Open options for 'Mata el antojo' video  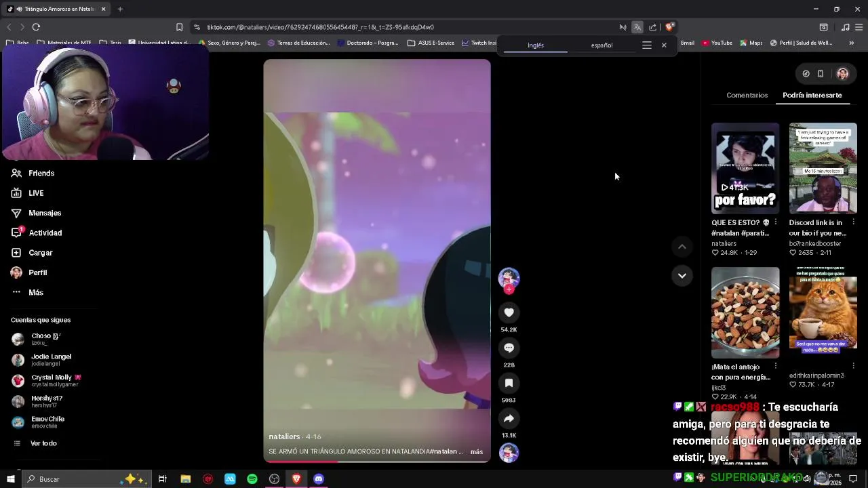(776, 367)
